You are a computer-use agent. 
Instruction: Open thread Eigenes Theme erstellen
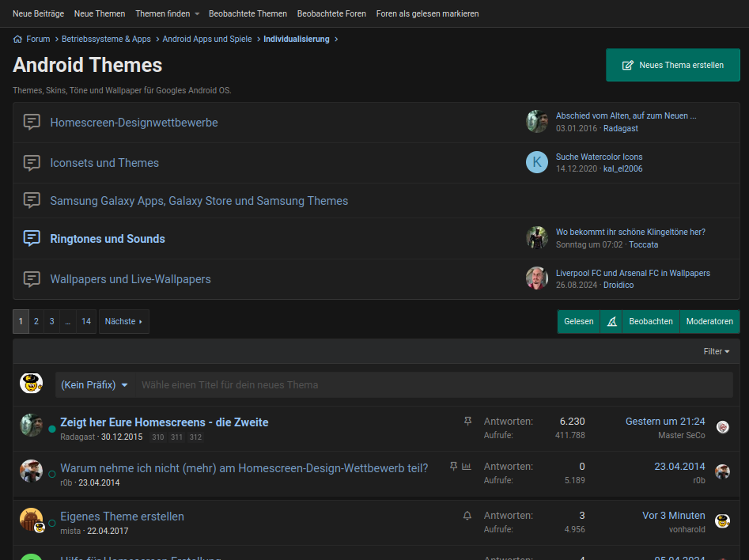(122, 516)
